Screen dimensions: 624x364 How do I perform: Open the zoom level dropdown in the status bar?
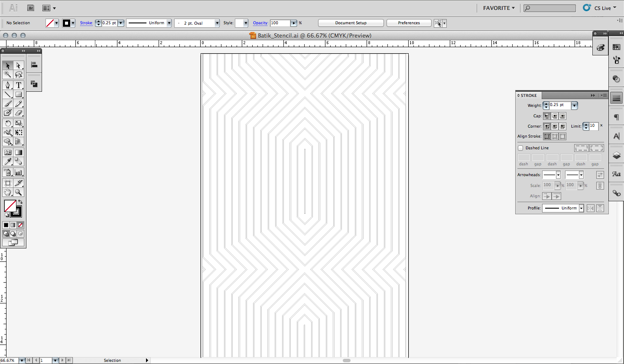point(22,360)
